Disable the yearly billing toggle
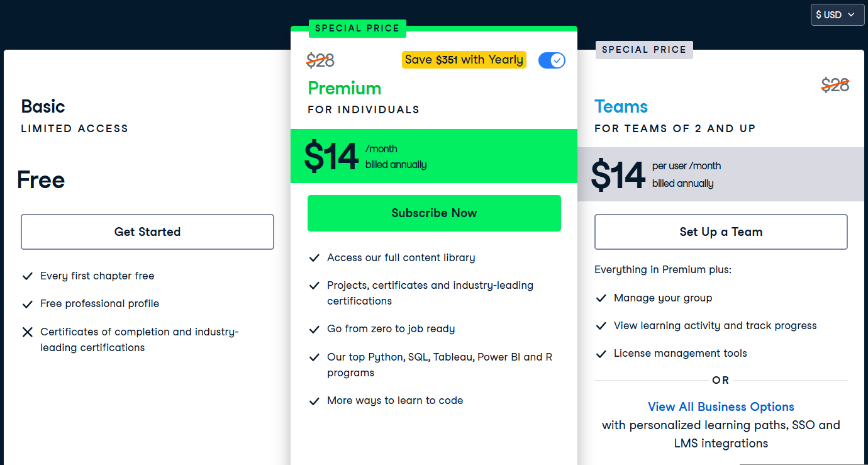This screenshot has height=465, width=868. click(552, 60)
